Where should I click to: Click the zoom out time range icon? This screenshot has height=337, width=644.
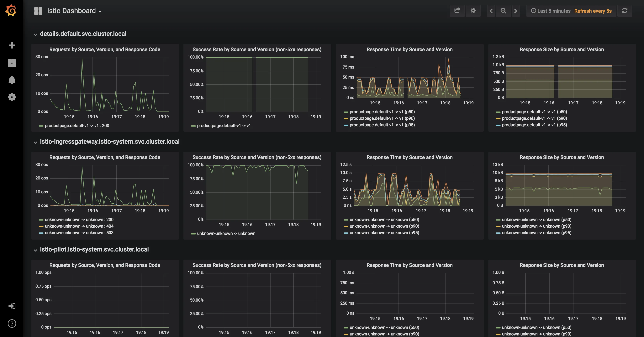point(503,11)
